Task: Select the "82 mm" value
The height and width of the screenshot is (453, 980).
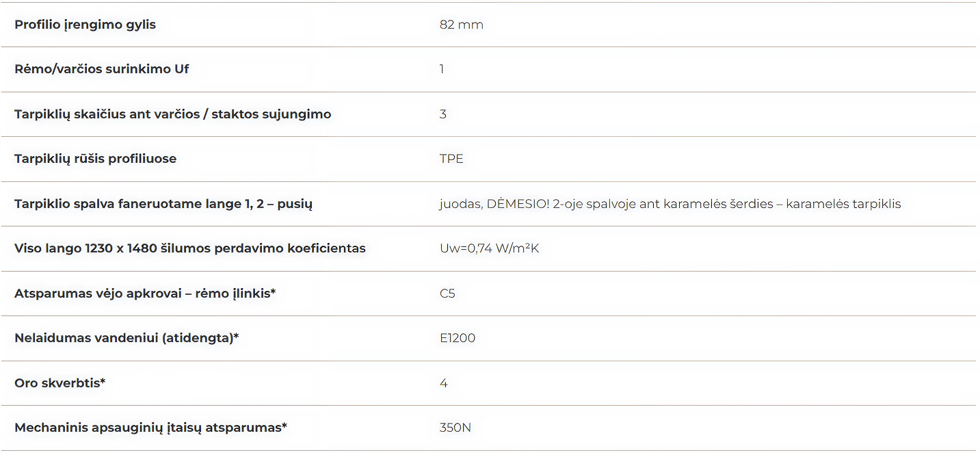Action: coord(461,25)
